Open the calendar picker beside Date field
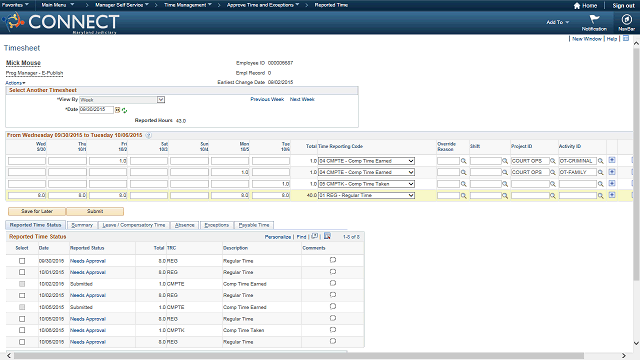 pyautogui.click(x=118, y=110)
